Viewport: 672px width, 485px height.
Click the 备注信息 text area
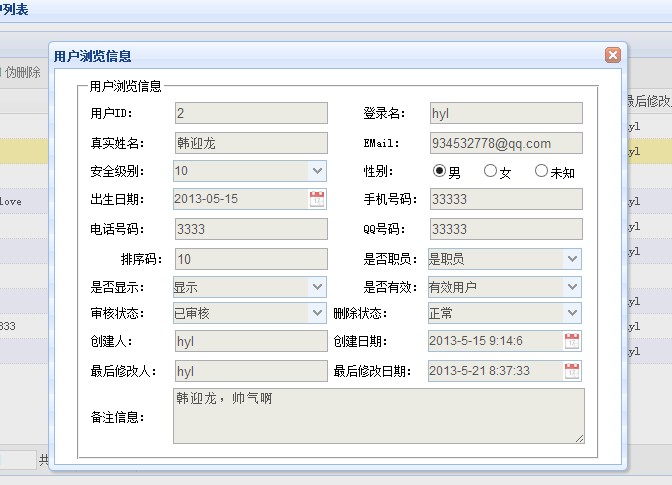click(x=379, y=416)
